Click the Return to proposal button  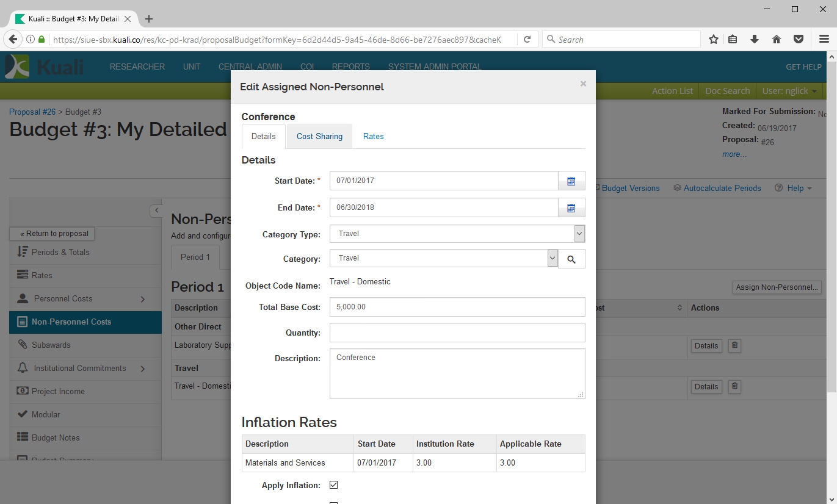[52, 234]
